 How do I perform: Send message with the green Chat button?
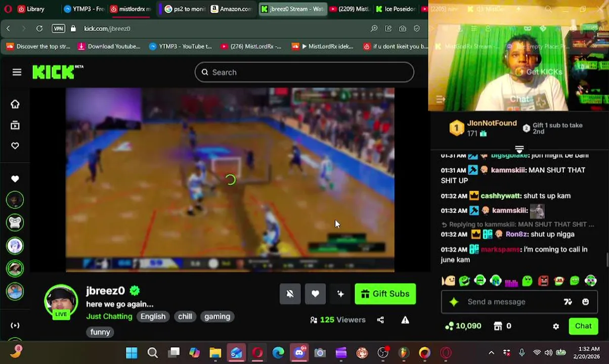pyautogui.click(x=583, y=326)
